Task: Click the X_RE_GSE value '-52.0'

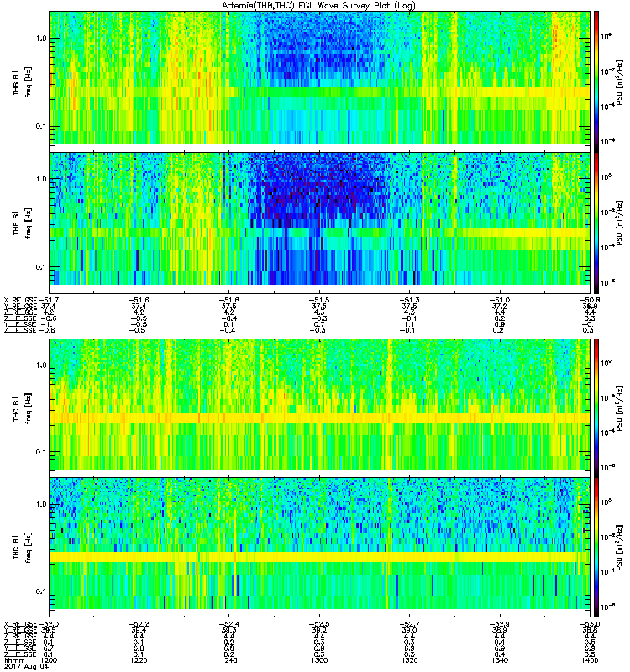Action: click(48, 624)
